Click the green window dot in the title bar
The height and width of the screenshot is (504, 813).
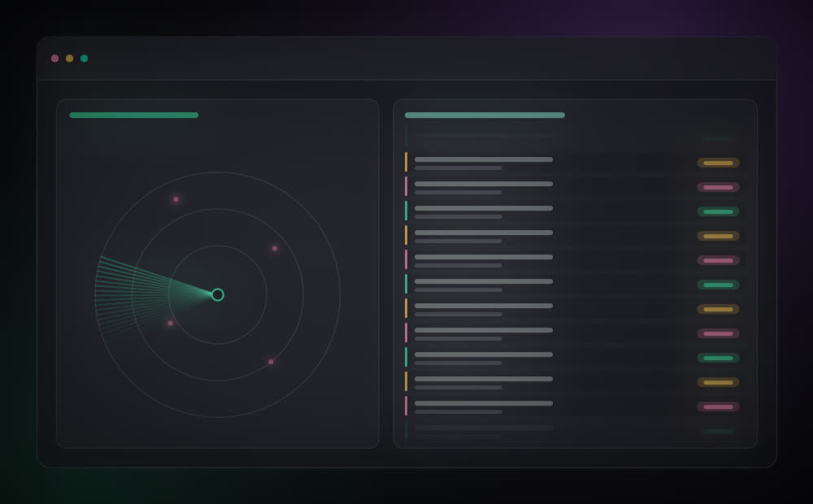84,58
